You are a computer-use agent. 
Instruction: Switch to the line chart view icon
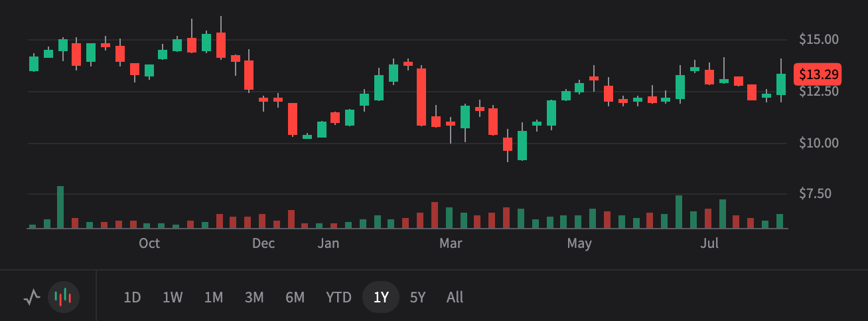[x=32, y=297]
